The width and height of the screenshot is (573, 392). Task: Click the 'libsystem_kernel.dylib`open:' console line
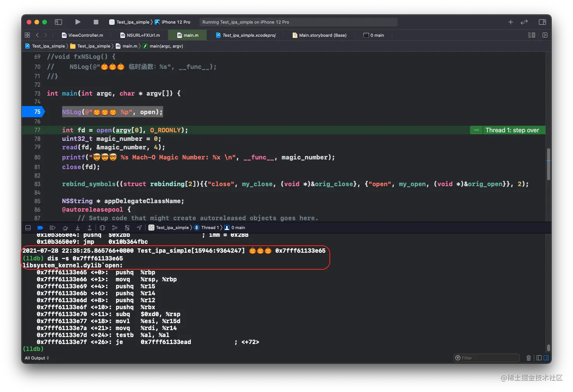point(72,265)
